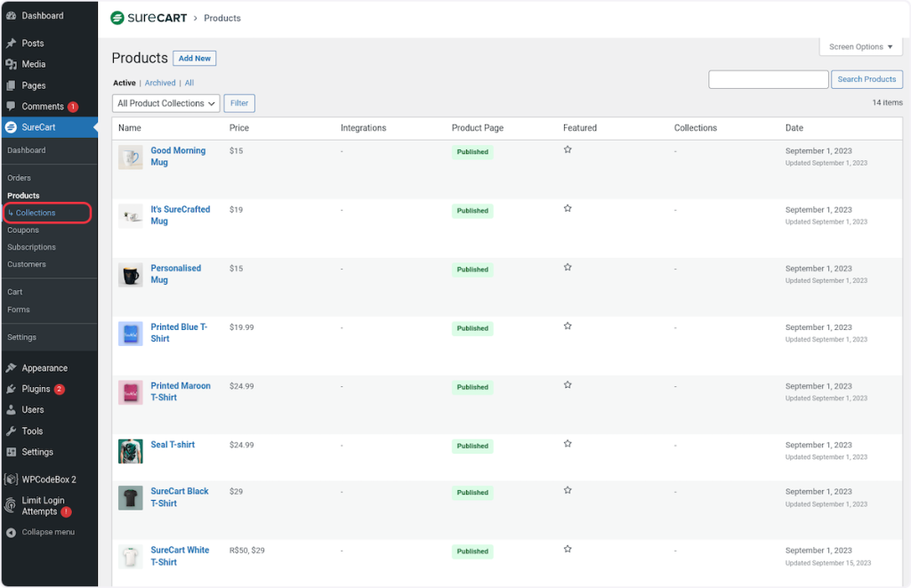Click the Tools wrench icon

[x=11, y=431]
